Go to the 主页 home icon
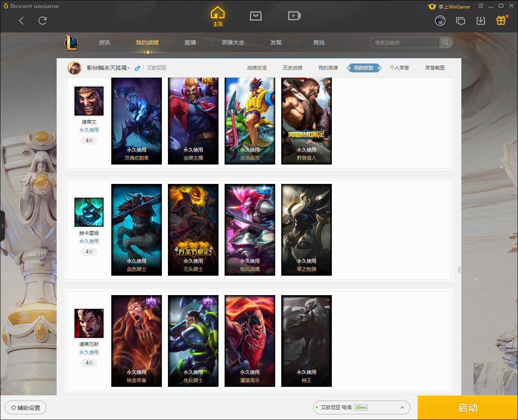 (218, 17)
